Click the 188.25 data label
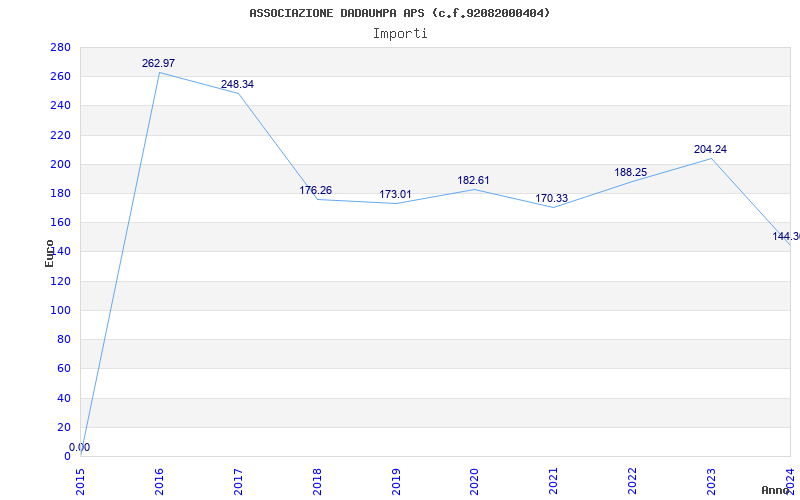The image size is (800, 500). tap(631, 172)
